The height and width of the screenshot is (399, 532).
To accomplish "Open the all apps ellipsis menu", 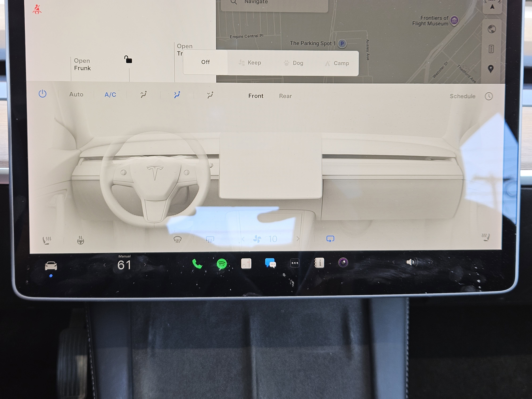I will click(295, 263).
